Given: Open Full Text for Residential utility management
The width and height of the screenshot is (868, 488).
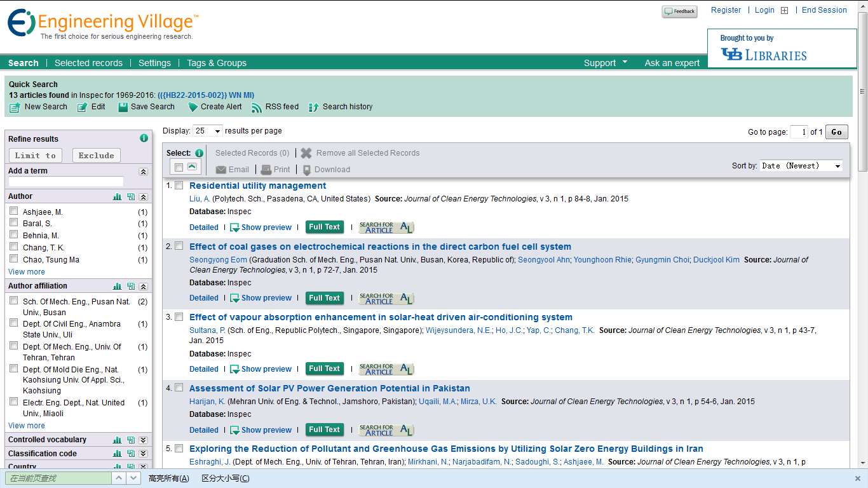Looking at the screenshot, I should tap(325, 227).
